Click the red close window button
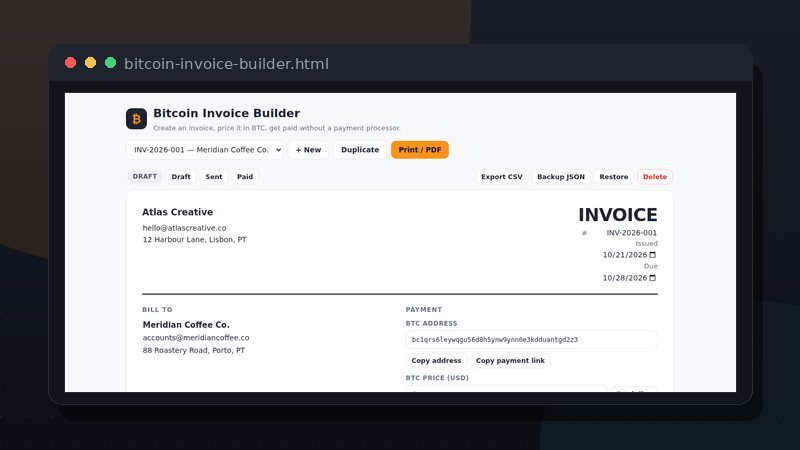Viewport: 800px width, 450px height. pos(70,63)
